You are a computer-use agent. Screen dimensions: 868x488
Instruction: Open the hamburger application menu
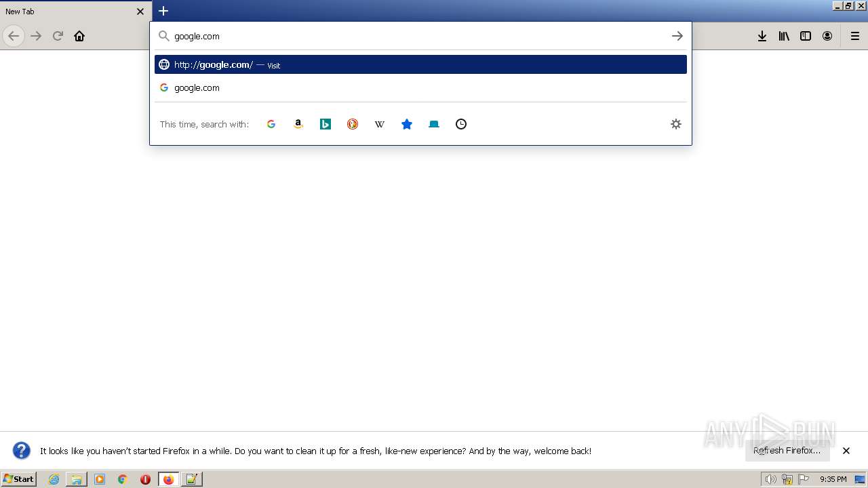855,36
